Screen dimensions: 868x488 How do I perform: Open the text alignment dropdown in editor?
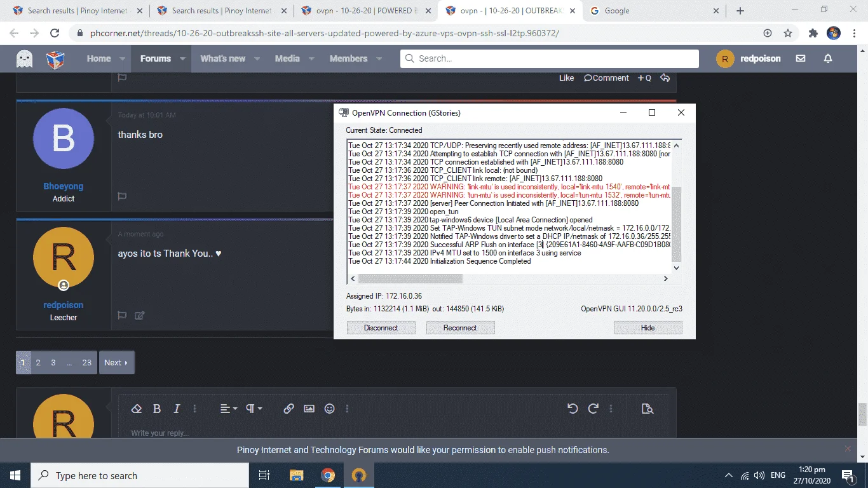point(229,409)
